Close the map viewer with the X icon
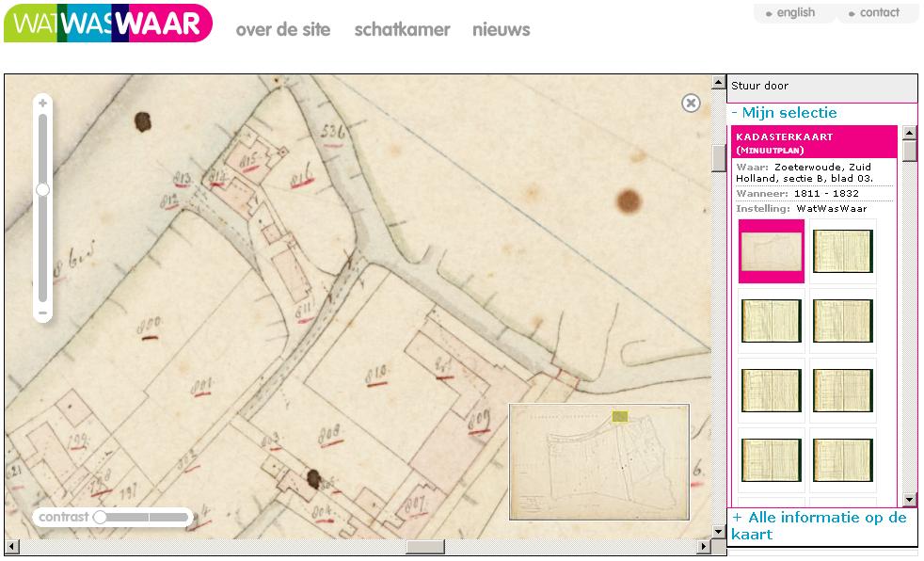This screenshot has height=561, width=924. [x=691, y=104]
